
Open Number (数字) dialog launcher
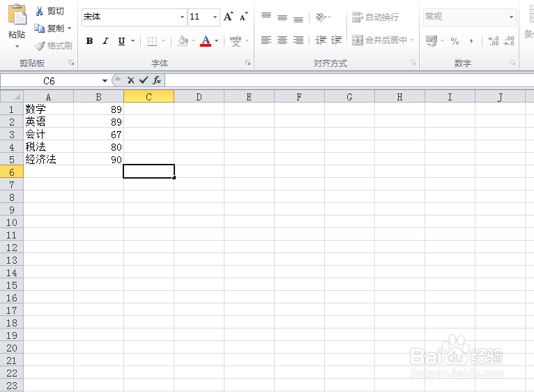pyautogui.click(x=512, y=63)
